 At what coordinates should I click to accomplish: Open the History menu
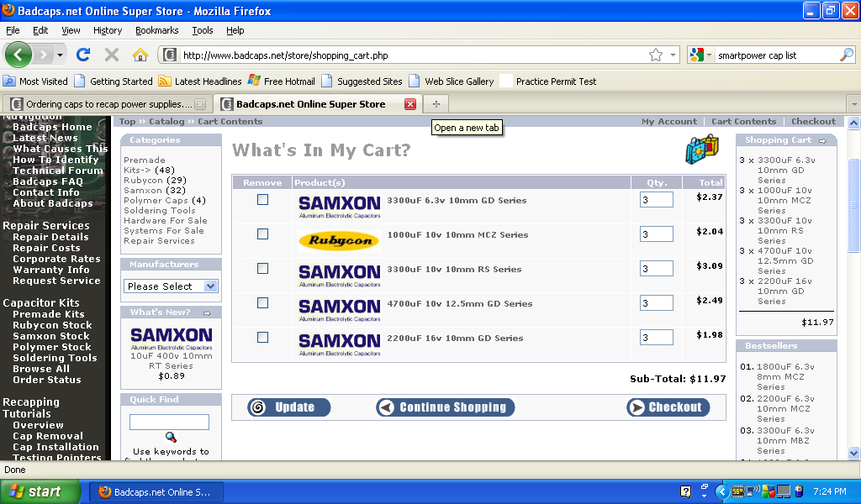click(x=108, y=30)
